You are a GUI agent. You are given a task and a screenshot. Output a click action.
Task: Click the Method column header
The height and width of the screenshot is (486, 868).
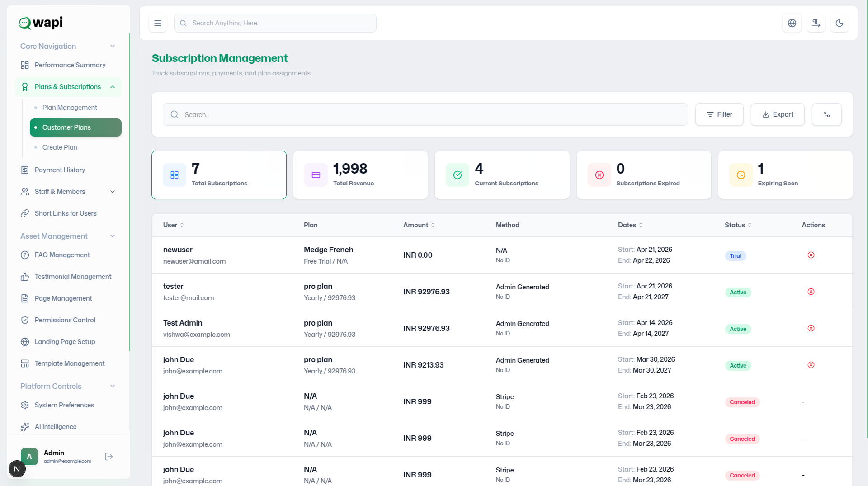click(x=508, y=225)
